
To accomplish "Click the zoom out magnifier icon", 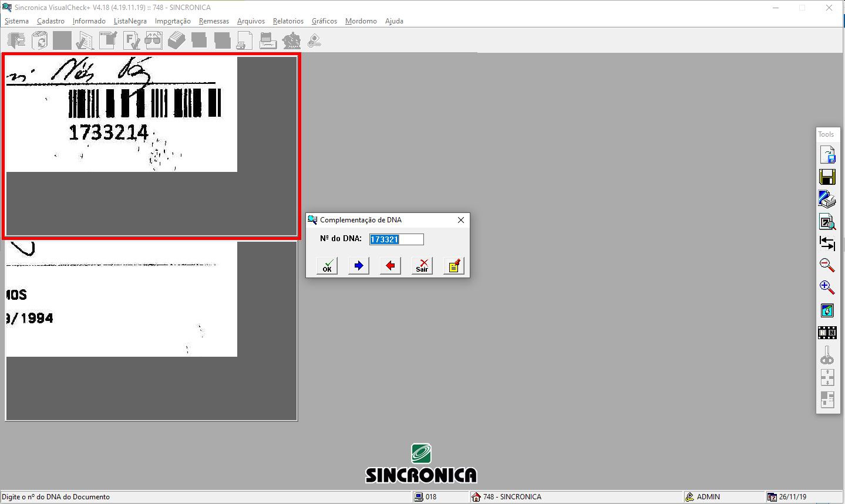I will [x=827, y=265].
